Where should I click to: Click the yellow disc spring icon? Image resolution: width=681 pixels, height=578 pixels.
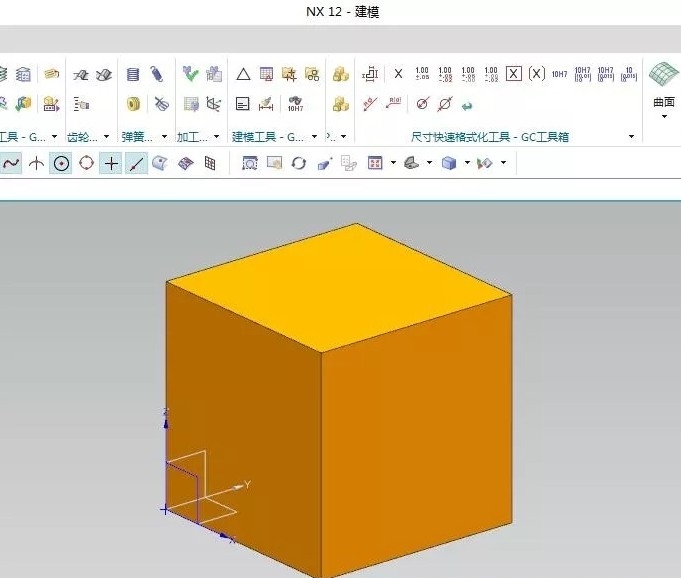[133, 104]
